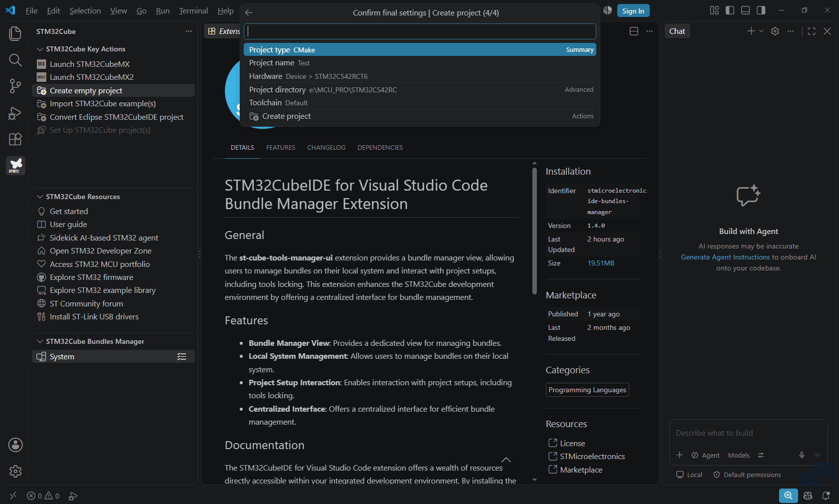Select Create project in the wizard list
The width and height of the screenshot is (839, 504).
pyautogui.click(x=419, y=116)
